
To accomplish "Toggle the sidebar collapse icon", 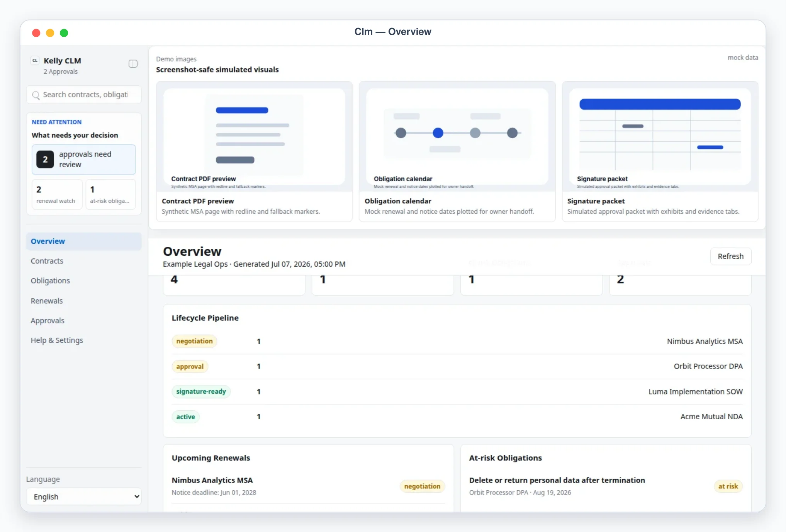I will click(x=133, y=64).
